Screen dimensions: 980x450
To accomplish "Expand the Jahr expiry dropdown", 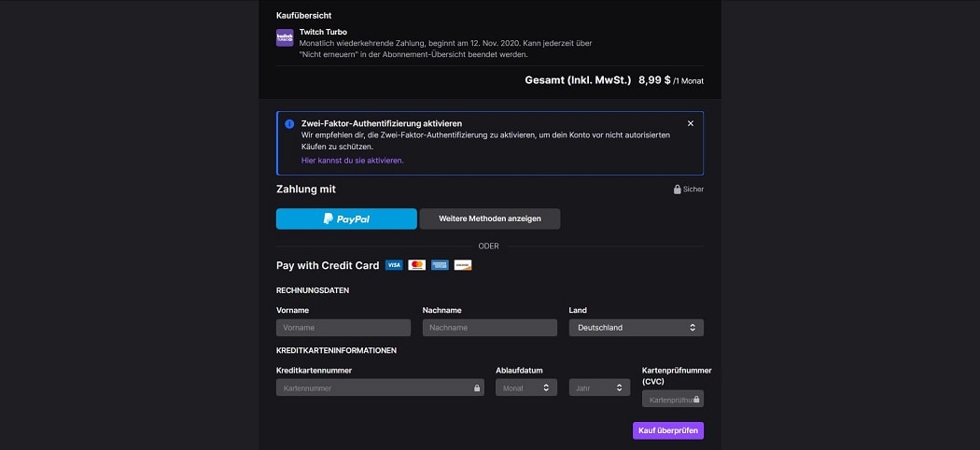I will [599, 387].
